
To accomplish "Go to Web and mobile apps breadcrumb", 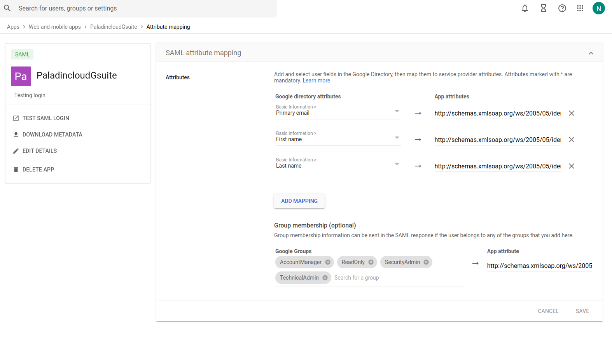I will click(55, 27).
